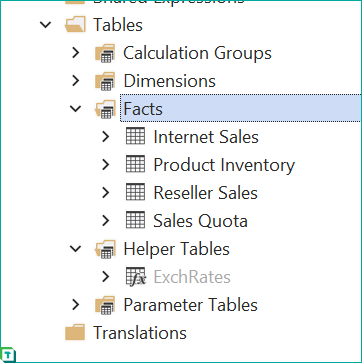Collapse the Facts folder

tap(76, 109)
